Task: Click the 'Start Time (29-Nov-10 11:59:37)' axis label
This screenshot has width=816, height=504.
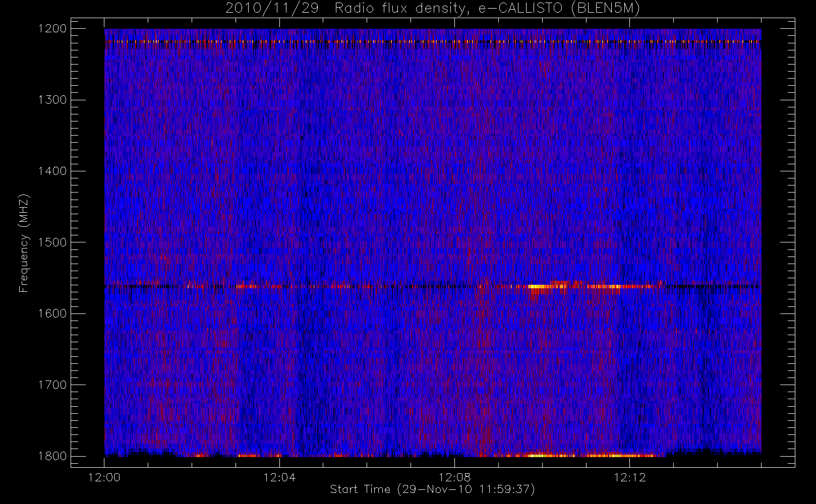Action: pyautogui.click(x=432, y=489)
